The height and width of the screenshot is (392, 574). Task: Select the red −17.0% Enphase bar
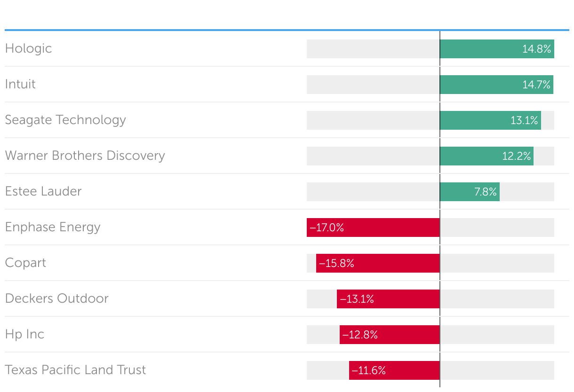click(x=373, y=227)
